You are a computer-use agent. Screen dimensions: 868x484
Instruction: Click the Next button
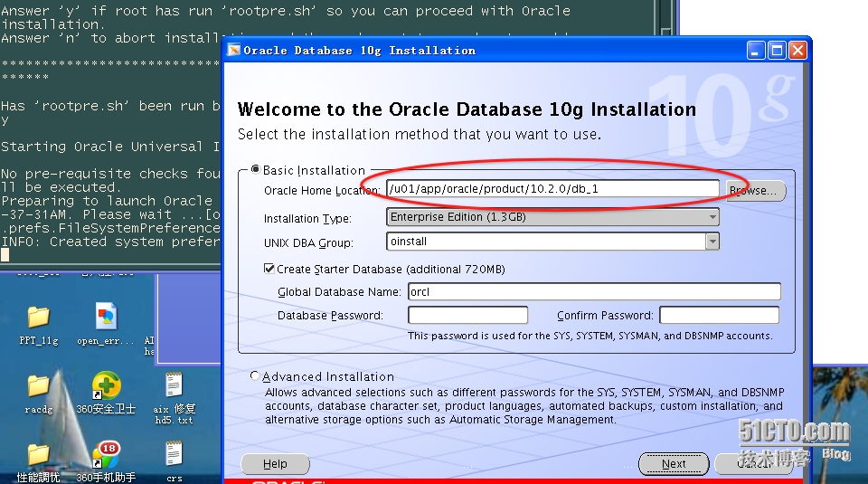(x=674, y=464)
